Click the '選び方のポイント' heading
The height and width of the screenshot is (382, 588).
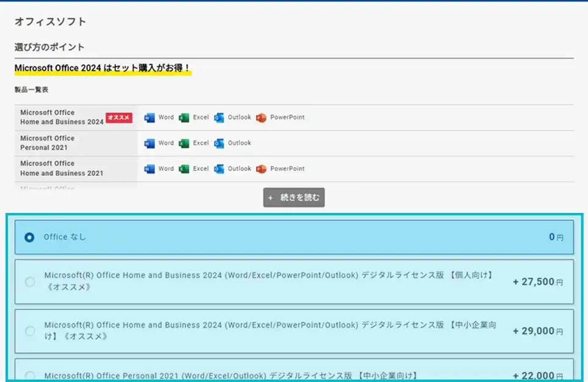pos(49,47)
